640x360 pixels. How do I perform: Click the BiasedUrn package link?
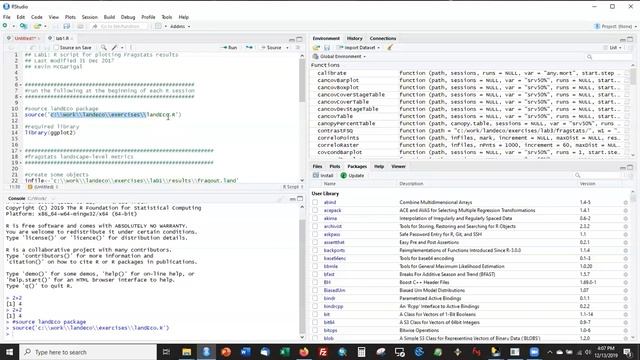334,291
